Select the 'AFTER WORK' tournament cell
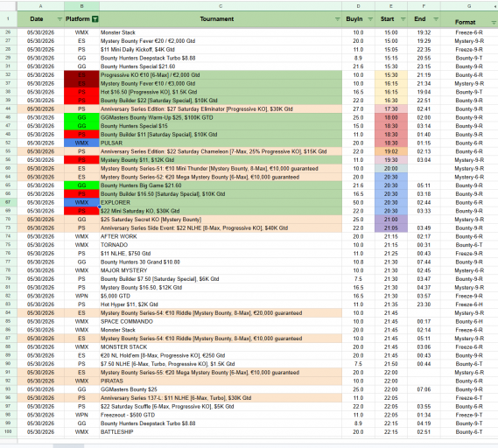The height and width of the screenshot is (448, 498). click(x=221, y=236)
